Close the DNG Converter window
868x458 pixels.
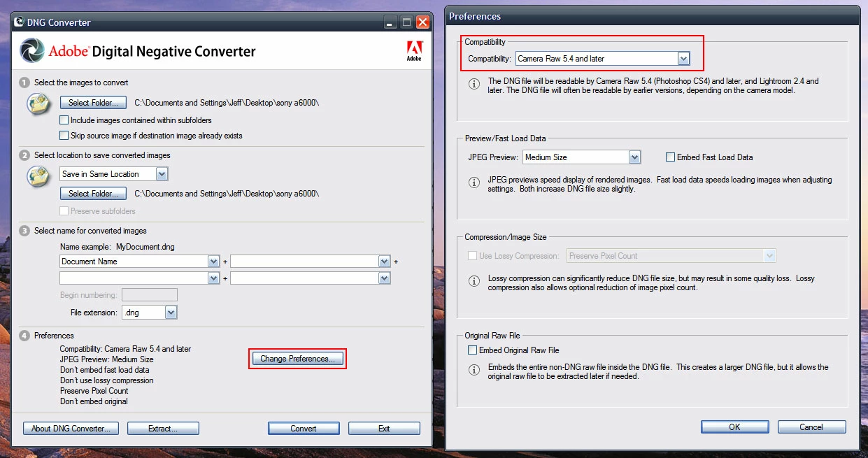tap(422, 22)
